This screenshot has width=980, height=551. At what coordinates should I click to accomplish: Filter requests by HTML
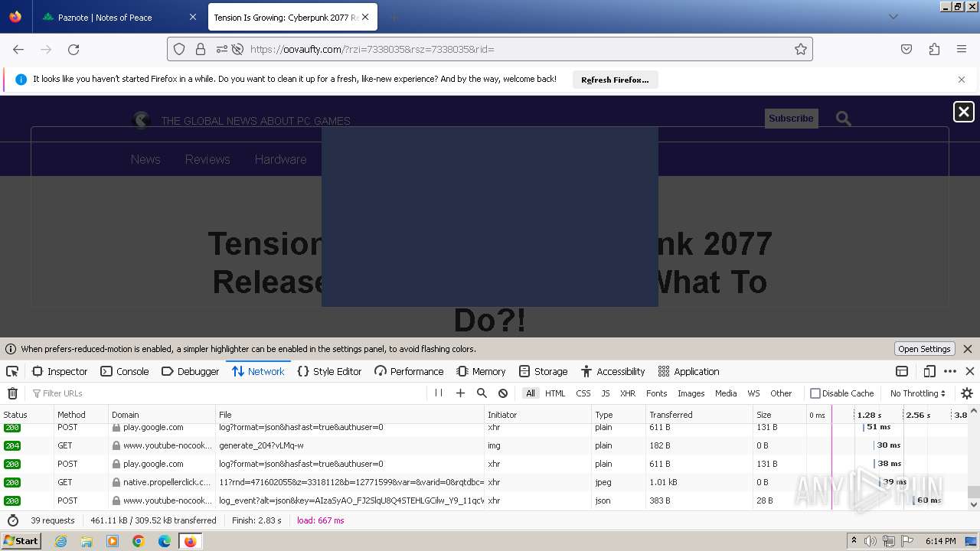(x=555, y=393)
